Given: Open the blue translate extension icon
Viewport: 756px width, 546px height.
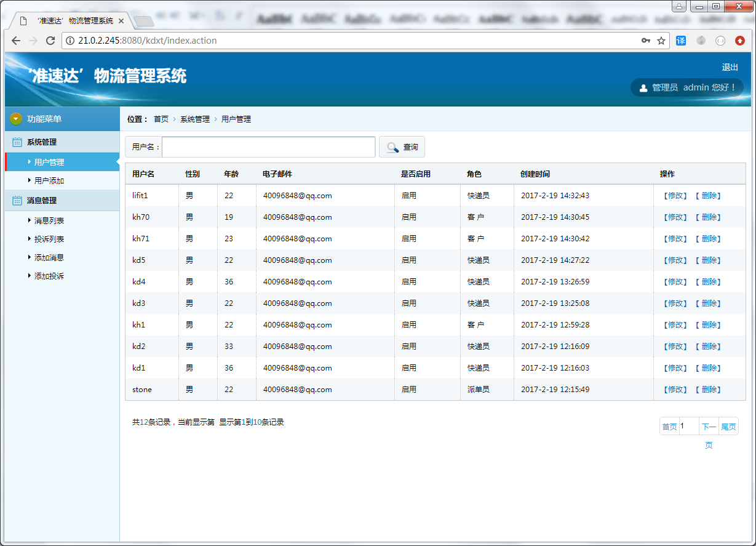Looking at the screenshot, I should pos(681,41).
